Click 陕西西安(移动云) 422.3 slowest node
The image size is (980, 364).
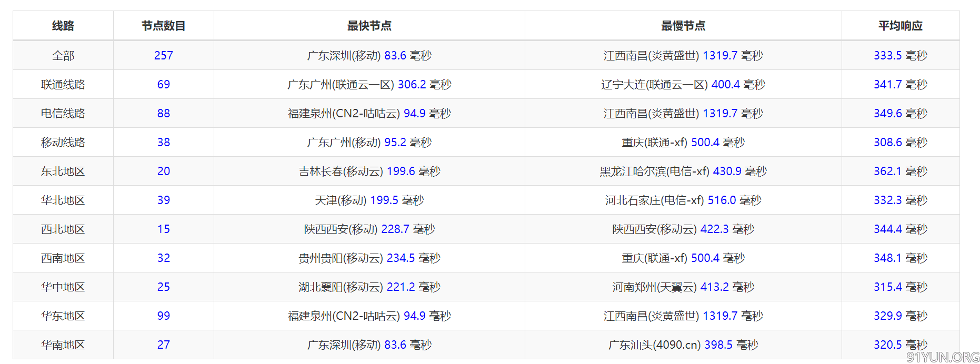coord(683,229)
